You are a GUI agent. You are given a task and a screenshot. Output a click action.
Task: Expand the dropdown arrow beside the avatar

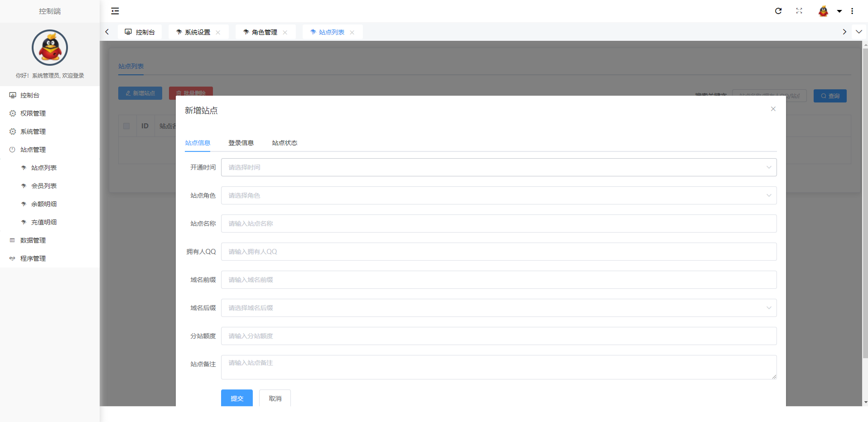(x=839, y=11)
